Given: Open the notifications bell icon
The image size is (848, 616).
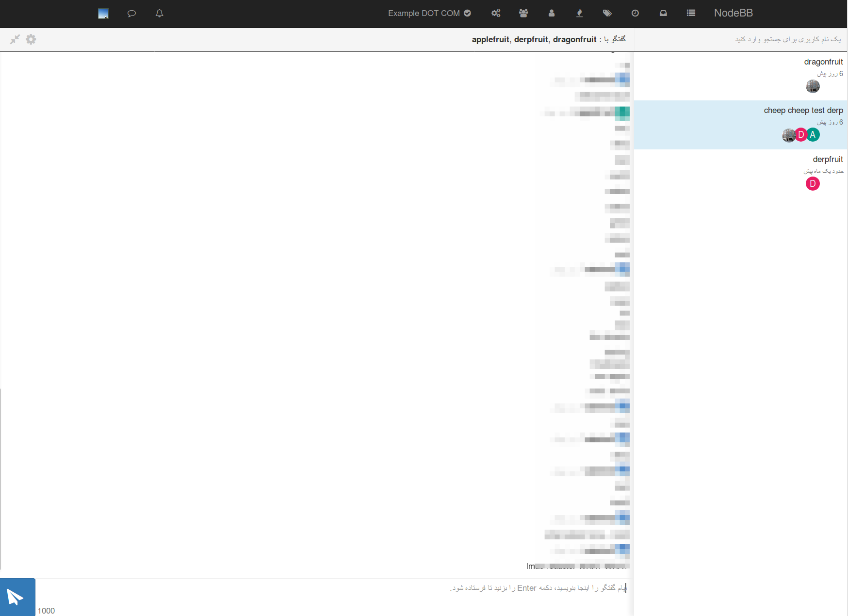Looking at the screenshot, I should pyautogui.click(x=159, y=14).
